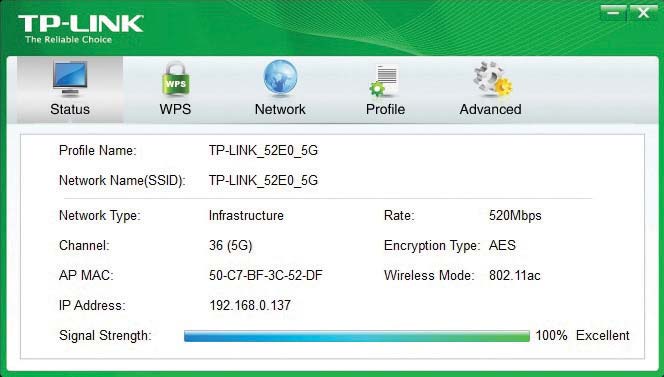Viewport: 664px width, 377px height.
Task: Click the Profile Name label
Action: coord(97,150)
